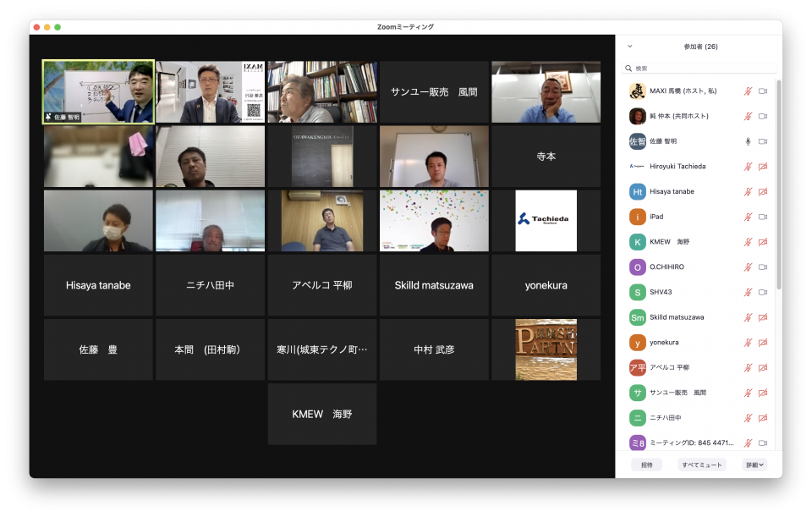Click the magnifier icon in participant search
The height and width of the screenshot is (517, 812).
click(628, 69)
